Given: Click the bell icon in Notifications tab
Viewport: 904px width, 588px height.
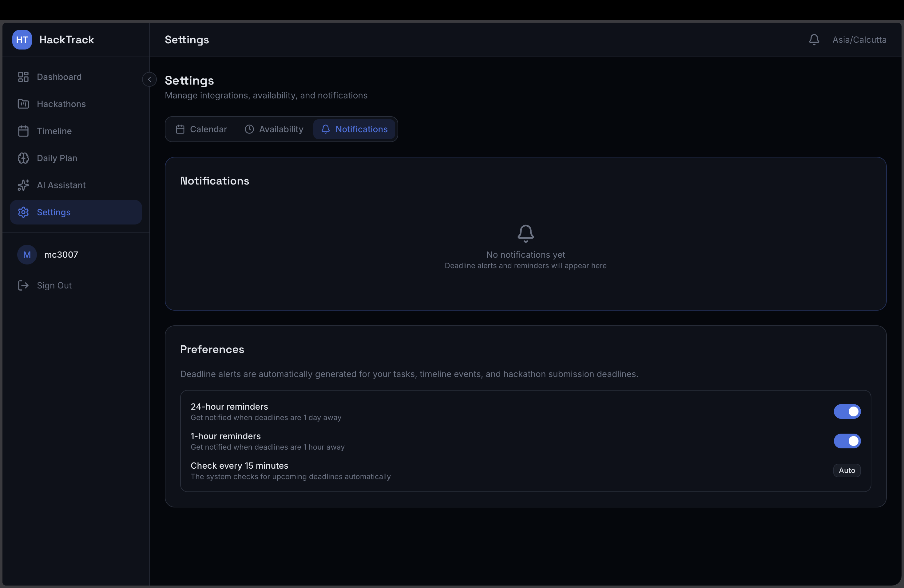Looking at the screenshot, I should click(x=326, y=129).
